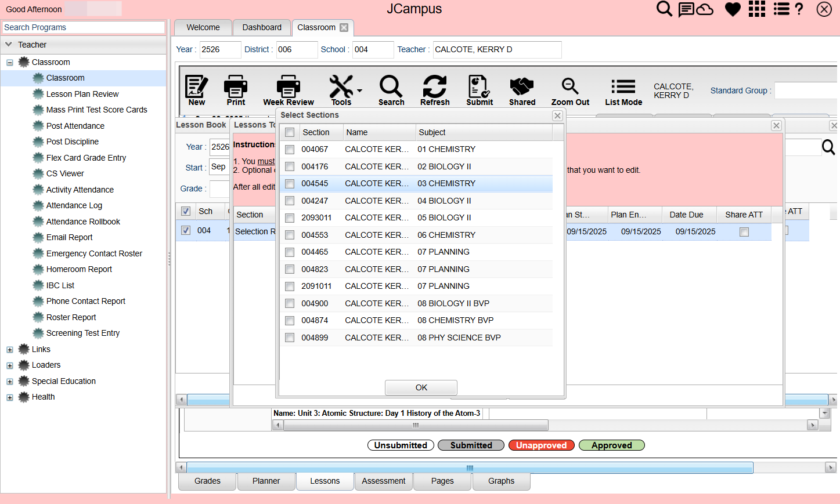This screenshot has width=840, height=504.
Task: Toggle the select-all sections header checkbox
Action: coord(290,133)
